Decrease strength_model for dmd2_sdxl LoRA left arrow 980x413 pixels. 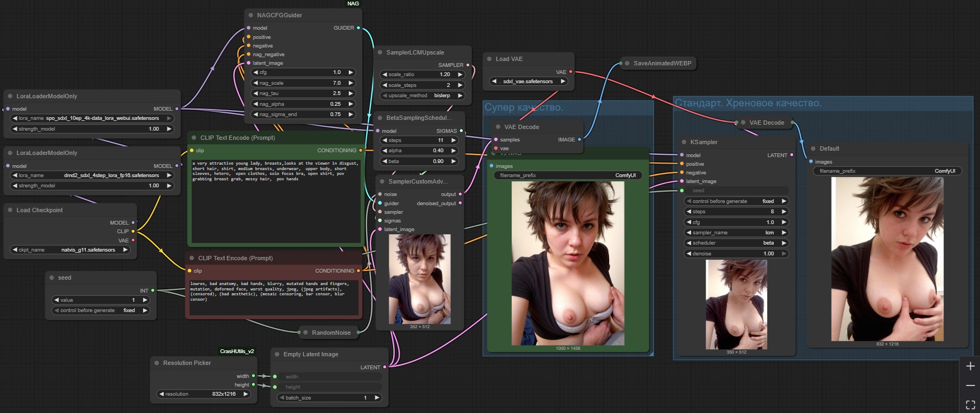15,186
